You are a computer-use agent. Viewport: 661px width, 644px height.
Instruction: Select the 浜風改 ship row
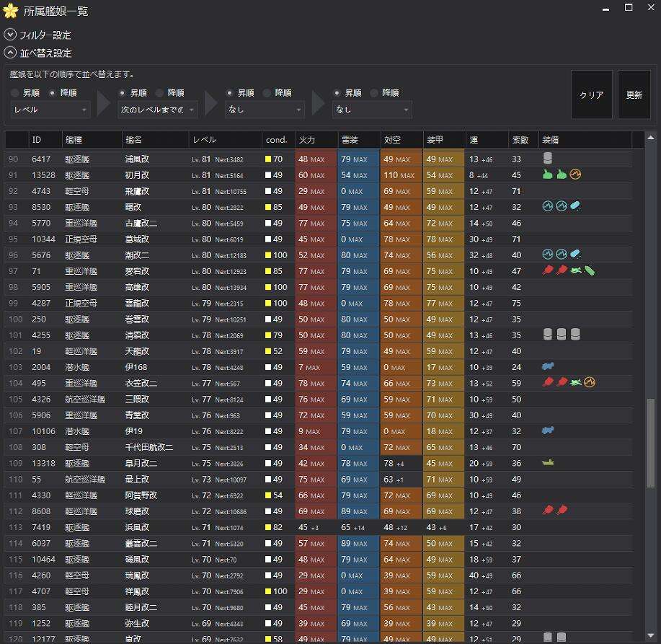coord(319,527)
